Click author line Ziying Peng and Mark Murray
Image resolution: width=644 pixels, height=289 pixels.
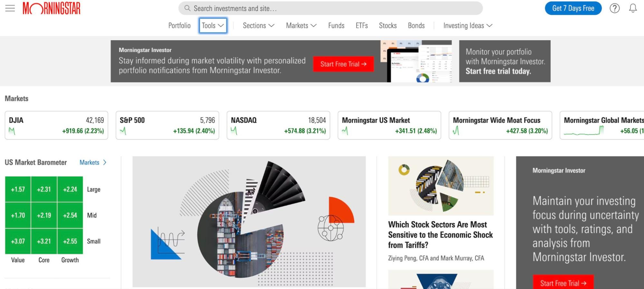[436, 258]
